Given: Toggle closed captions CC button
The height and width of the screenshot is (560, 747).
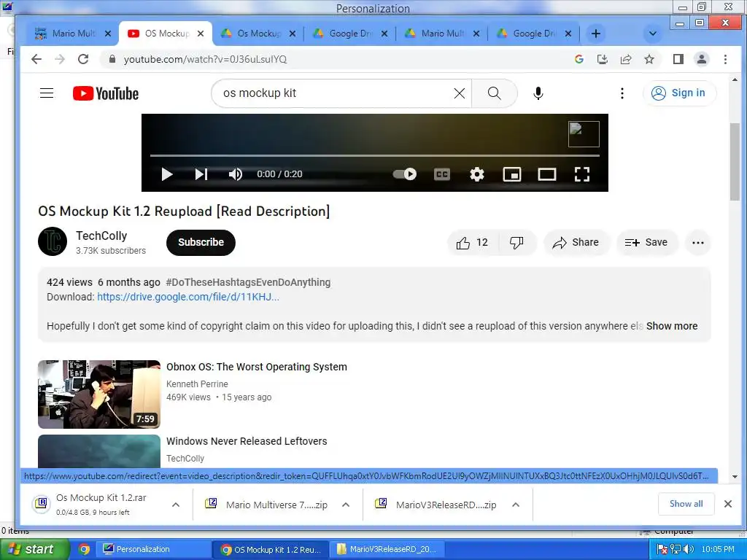Looking at the screenshot, I should tap(442, 174).
